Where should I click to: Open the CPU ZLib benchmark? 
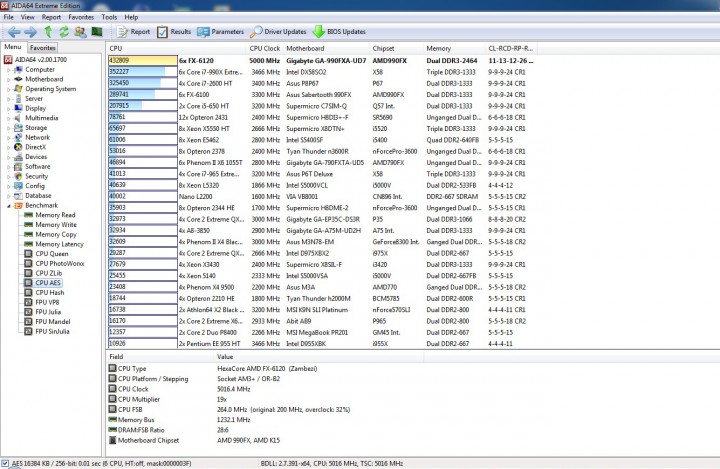[49, 273]
